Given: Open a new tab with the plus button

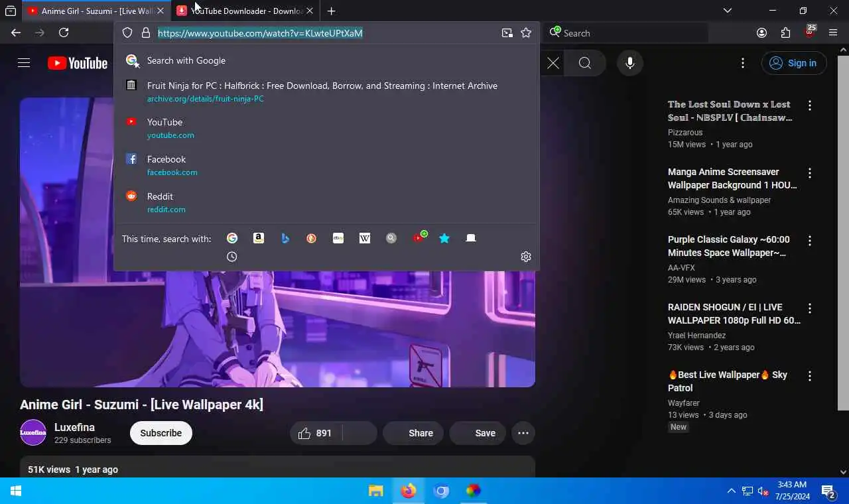Looking at the screenshot, I should tap(331, 11).
